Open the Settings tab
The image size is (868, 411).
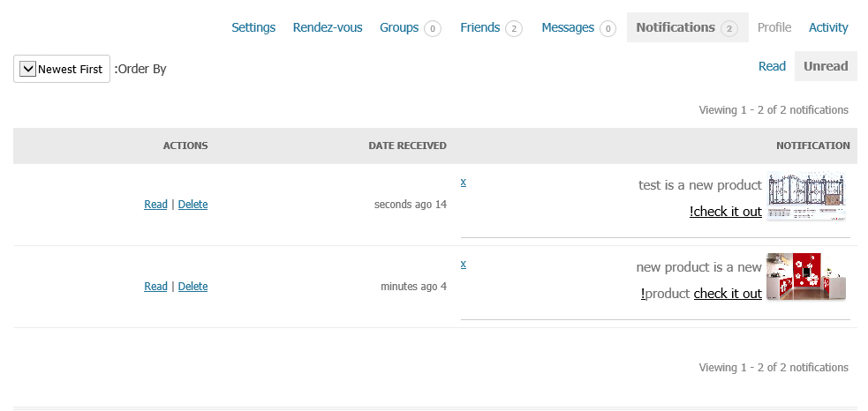[x=253, y=27]
